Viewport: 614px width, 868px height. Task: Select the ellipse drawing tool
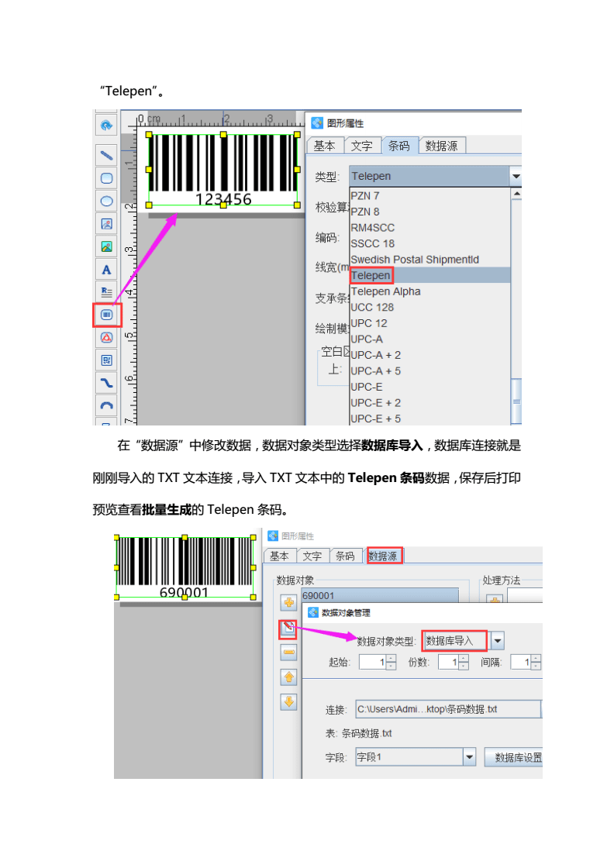[x=107, y=201]
